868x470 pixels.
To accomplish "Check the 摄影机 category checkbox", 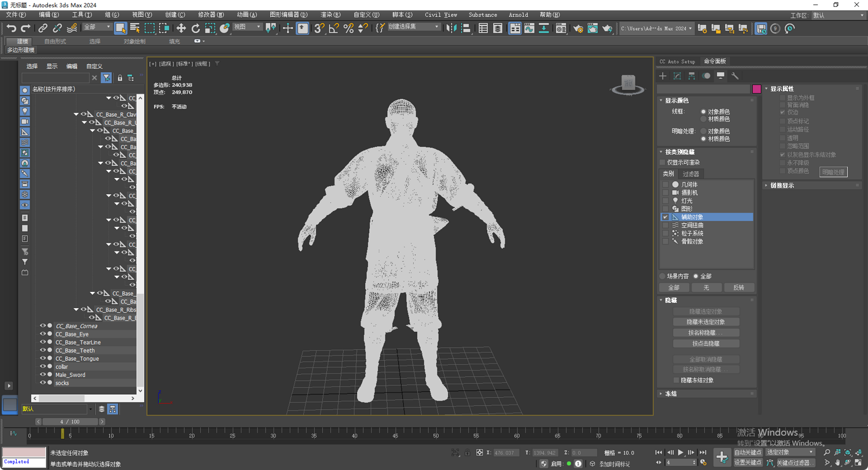I will pyautogui.click(x=665, y=193).
